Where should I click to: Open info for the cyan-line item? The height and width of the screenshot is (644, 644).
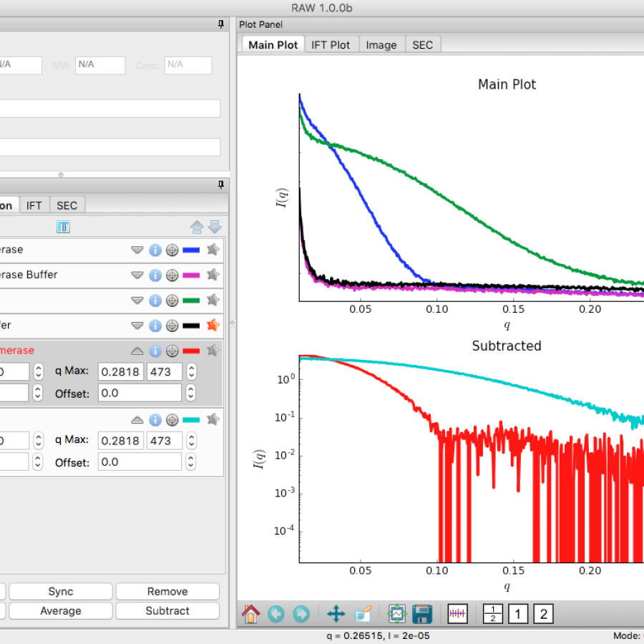coord(155,420)
